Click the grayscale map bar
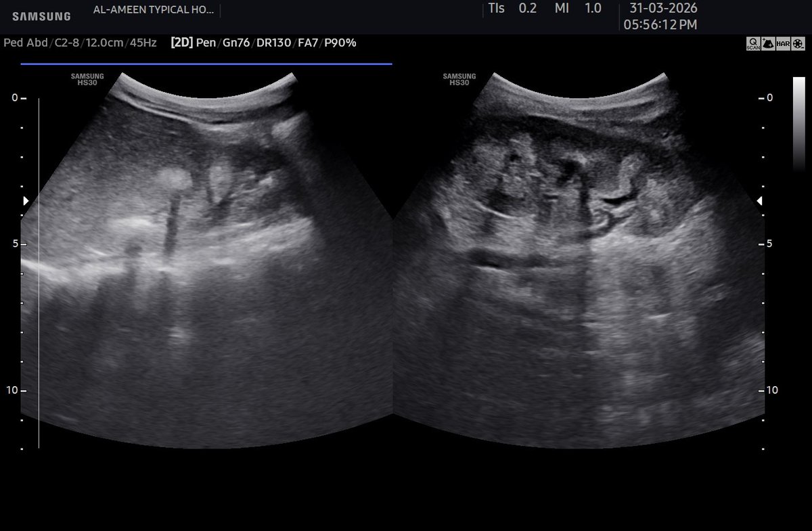The height and width of the screenshot is (531, 812). (x=799, y=123)
